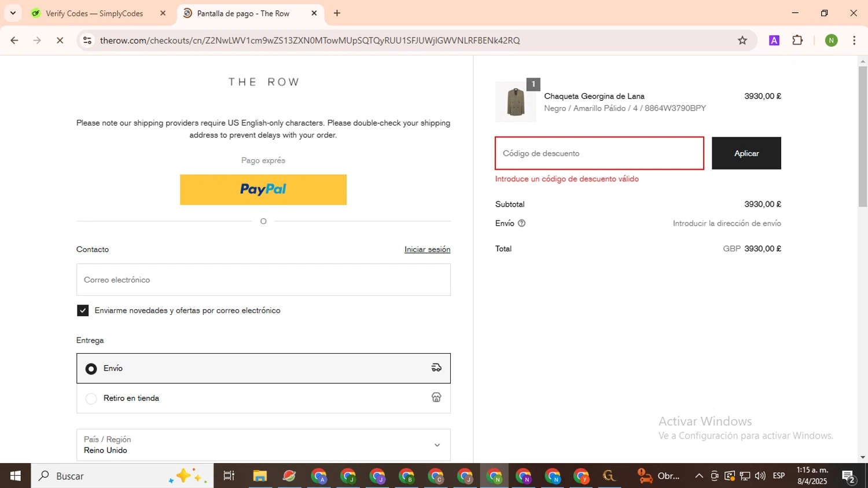Viewport: 868px width, 488px height.
Task: View site information icon in address bar
Action: [x=87, y=41]
